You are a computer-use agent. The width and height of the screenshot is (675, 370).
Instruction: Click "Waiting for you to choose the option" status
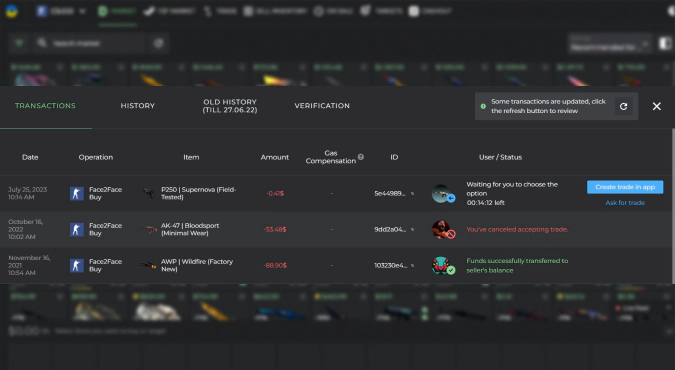pos(512,189)
